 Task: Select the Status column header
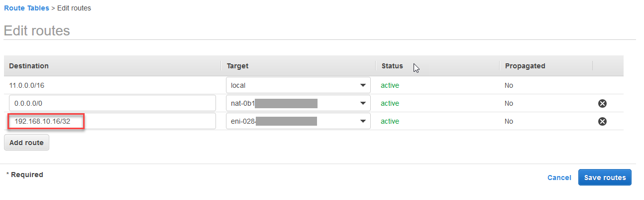392,66
